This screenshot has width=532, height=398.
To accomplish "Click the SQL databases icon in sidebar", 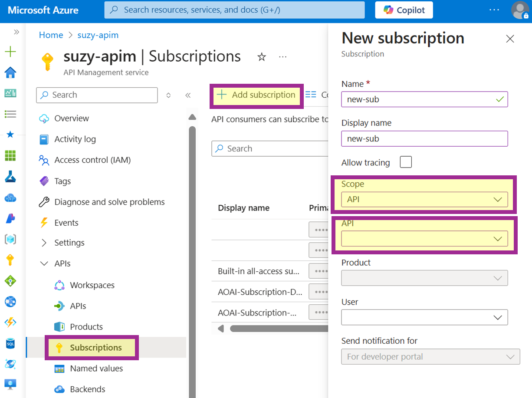I will coord(10,343).
